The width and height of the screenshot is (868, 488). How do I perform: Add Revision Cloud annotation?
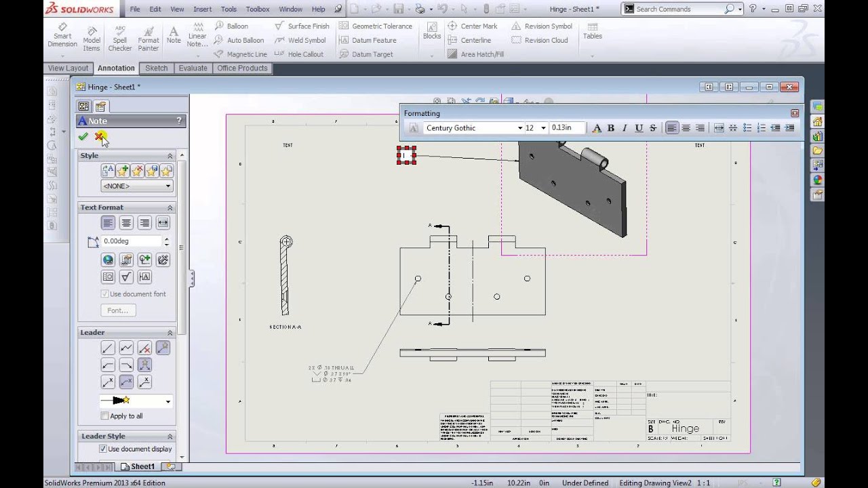click(x=540, y=40)
